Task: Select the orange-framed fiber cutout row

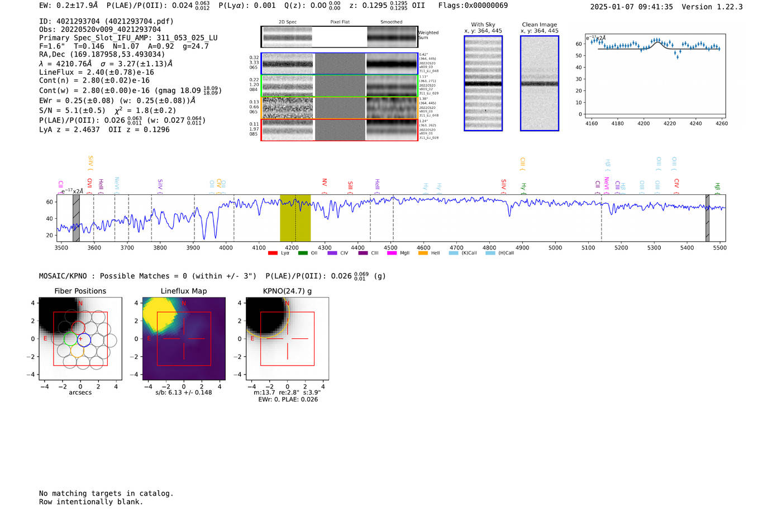Action: coord(339,108)
